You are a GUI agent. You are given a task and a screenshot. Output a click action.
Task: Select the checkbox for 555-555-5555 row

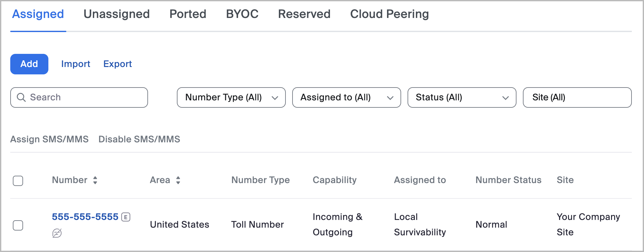click(x=18, y=225)
